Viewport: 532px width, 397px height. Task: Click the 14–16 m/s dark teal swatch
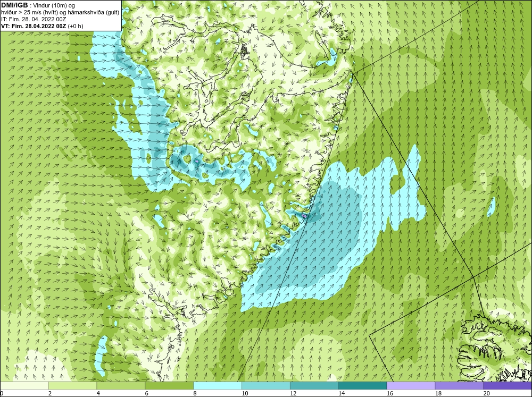(362, 385)
